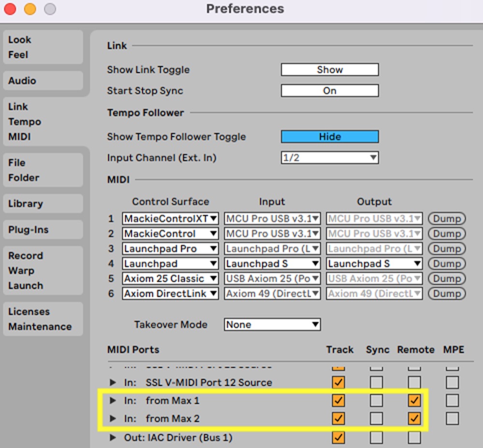Open Axiom DirectLink control surface dropdown
The image size is (483, 448).
coord(170,293)
